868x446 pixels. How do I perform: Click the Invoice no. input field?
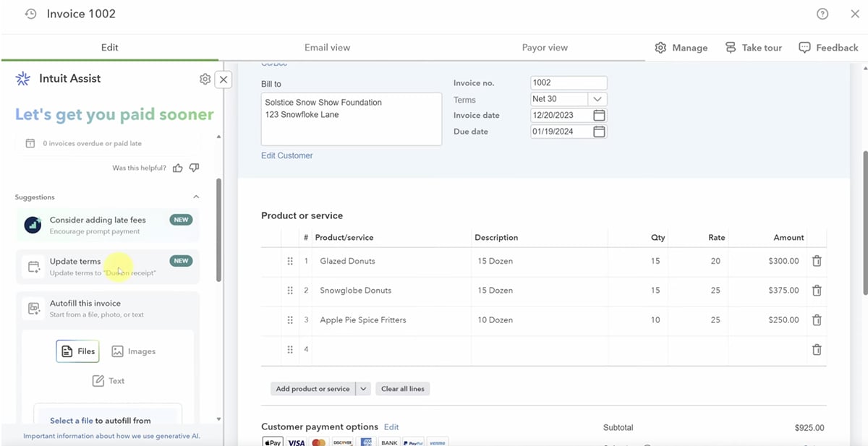click(x=569, y=82)
